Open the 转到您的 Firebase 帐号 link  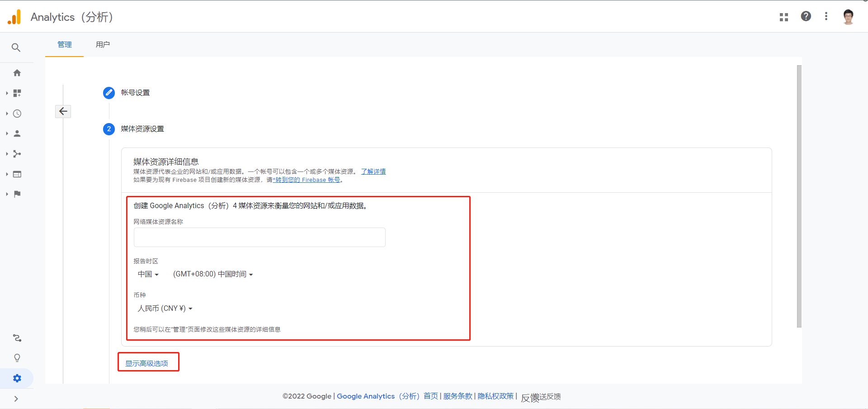click(307, 180)
